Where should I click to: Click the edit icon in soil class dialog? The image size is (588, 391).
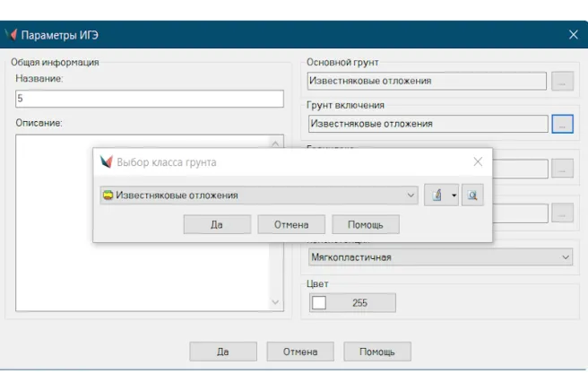tap(437, 195)
